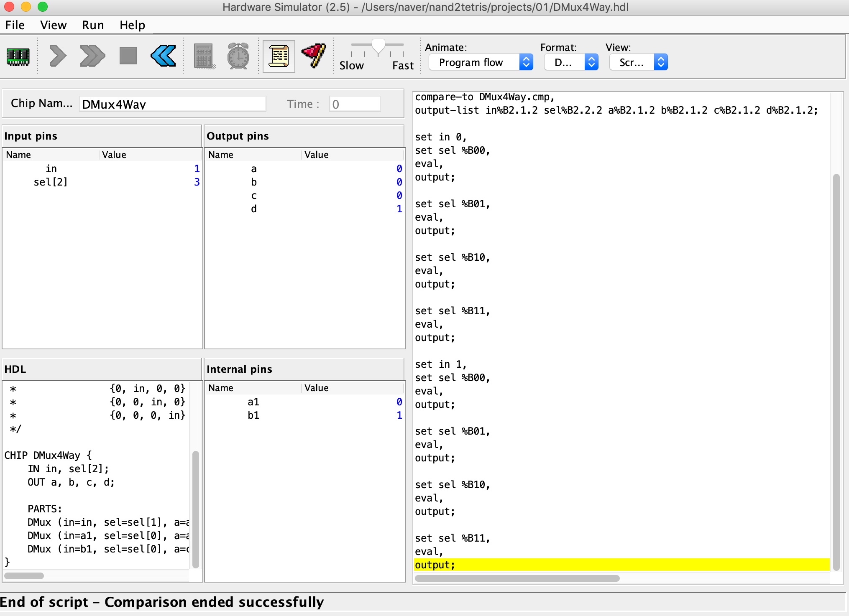The width and height of the screenshot is (849, 616).
Task: Click the Internal pins Name column header
Action: 253,388
